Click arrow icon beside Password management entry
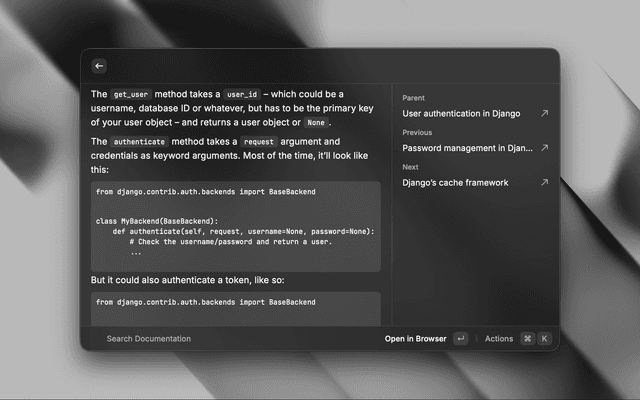Image resolution: width=640 pixels, height=400 pixels. pyautogui.click(x=544, y=148)
